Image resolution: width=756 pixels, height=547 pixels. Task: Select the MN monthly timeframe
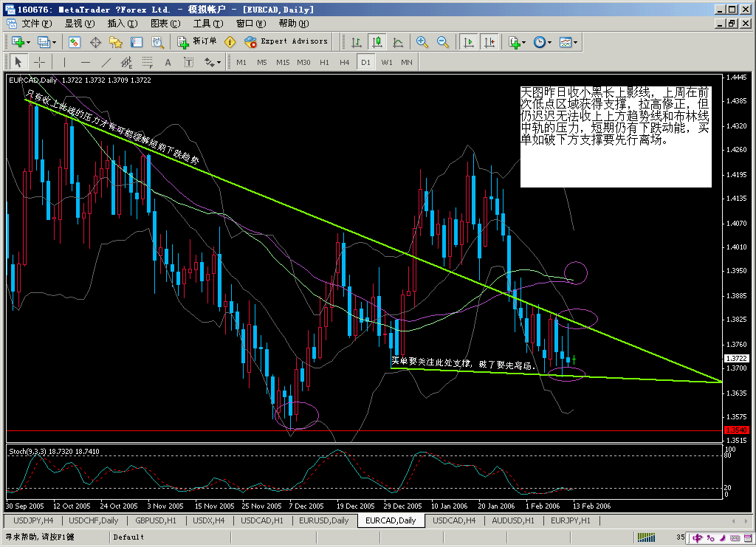[x=406, y=62]
